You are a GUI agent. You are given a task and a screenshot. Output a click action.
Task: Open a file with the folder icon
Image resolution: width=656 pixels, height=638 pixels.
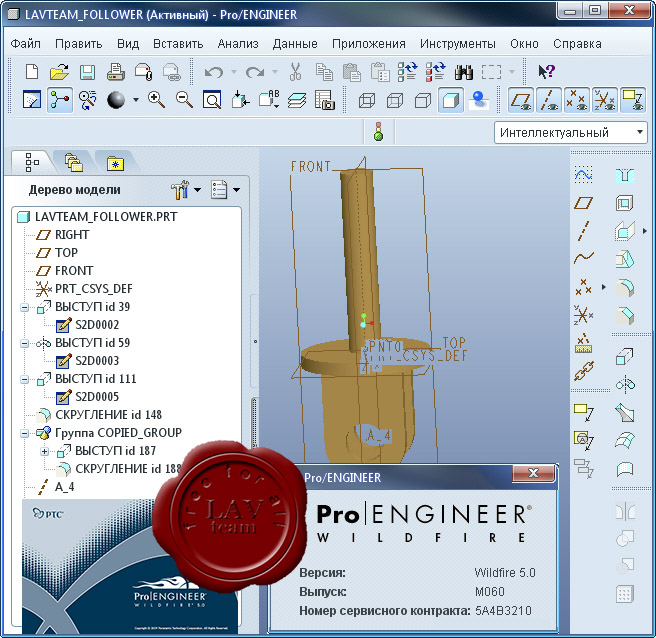(59, 72)
